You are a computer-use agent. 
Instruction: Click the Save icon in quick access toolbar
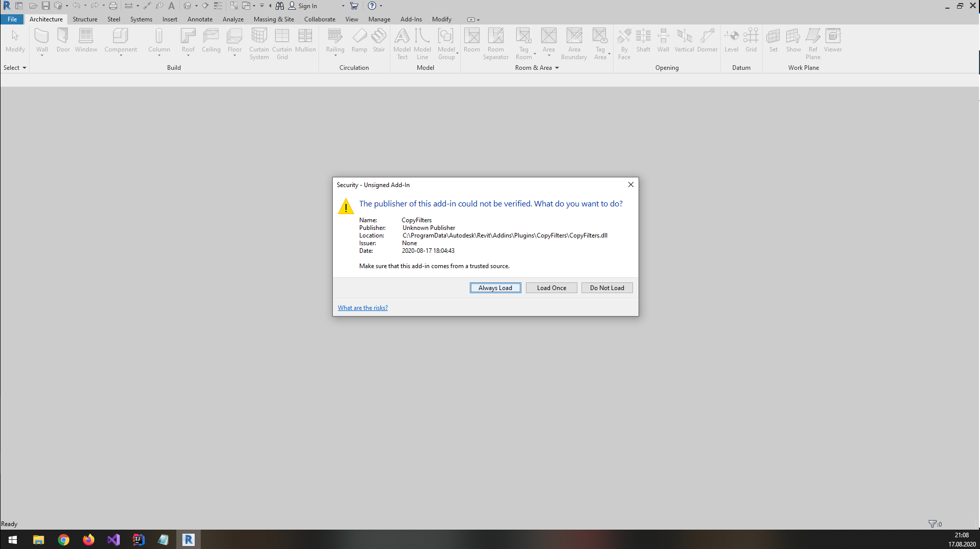point(46,6)
